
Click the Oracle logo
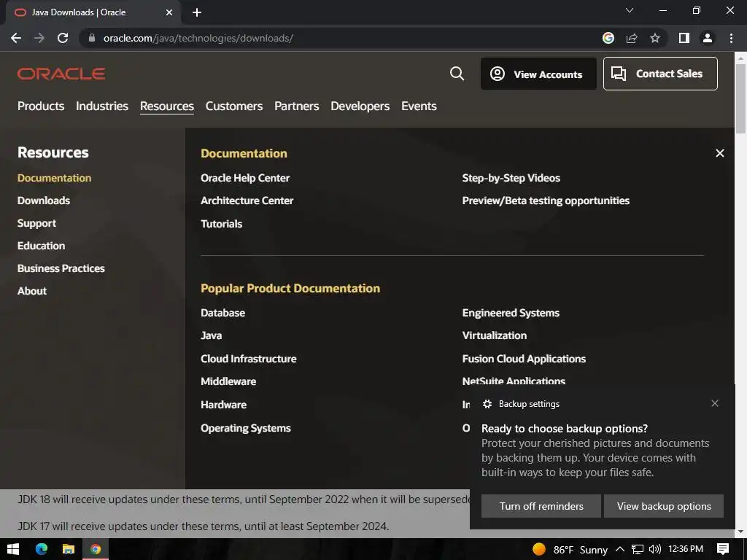coord(61,74)
